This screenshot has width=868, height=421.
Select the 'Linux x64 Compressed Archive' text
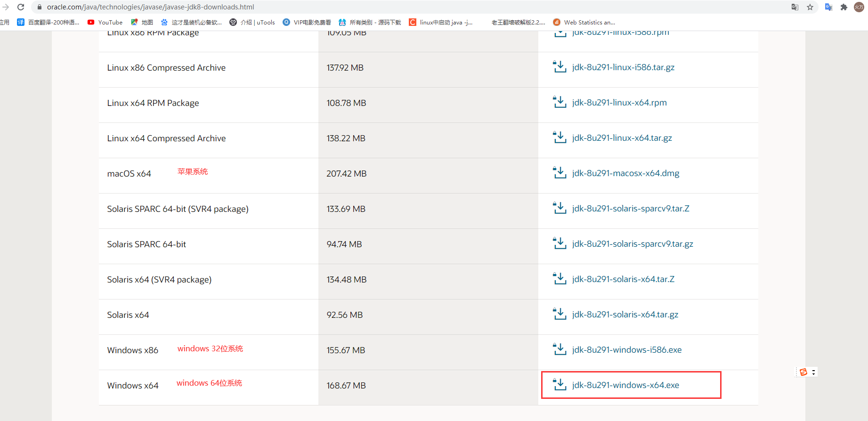point(166,138)
